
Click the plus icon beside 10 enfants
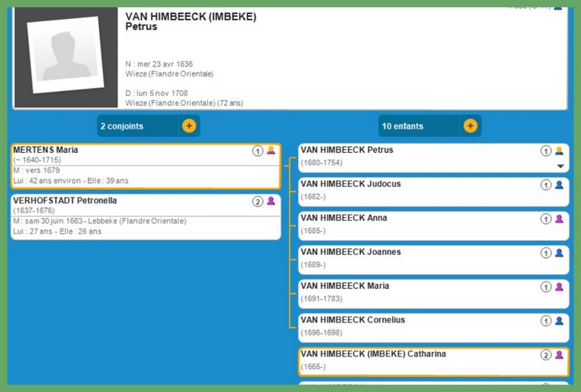coord(471,126)
